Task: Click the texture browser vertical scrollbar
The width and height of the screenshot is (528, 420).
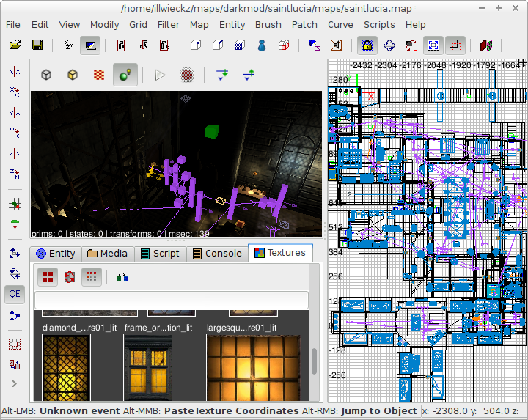Action: (314, 361)
